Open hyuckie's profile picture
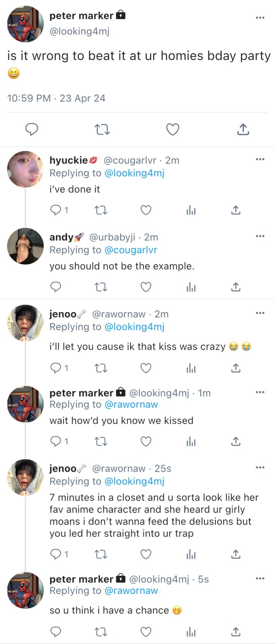Viewport: 275px width, 644px height. coord(26,169)
